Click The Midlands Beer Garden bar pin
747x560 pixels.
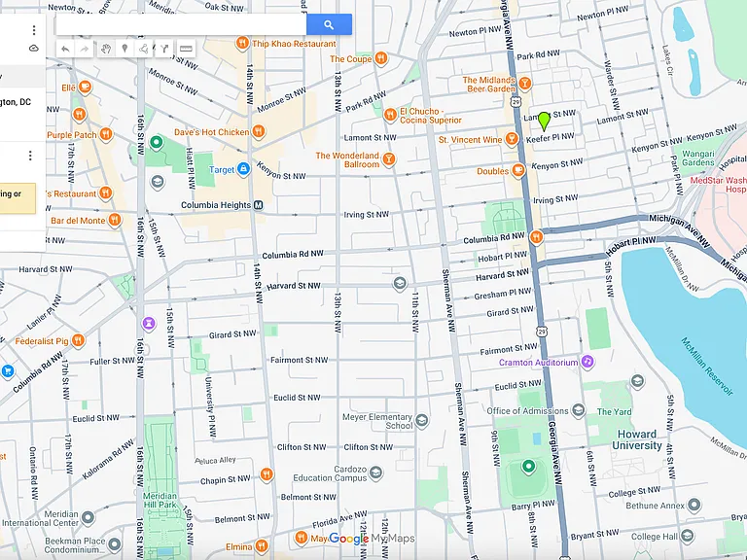[x=525, y=84]
